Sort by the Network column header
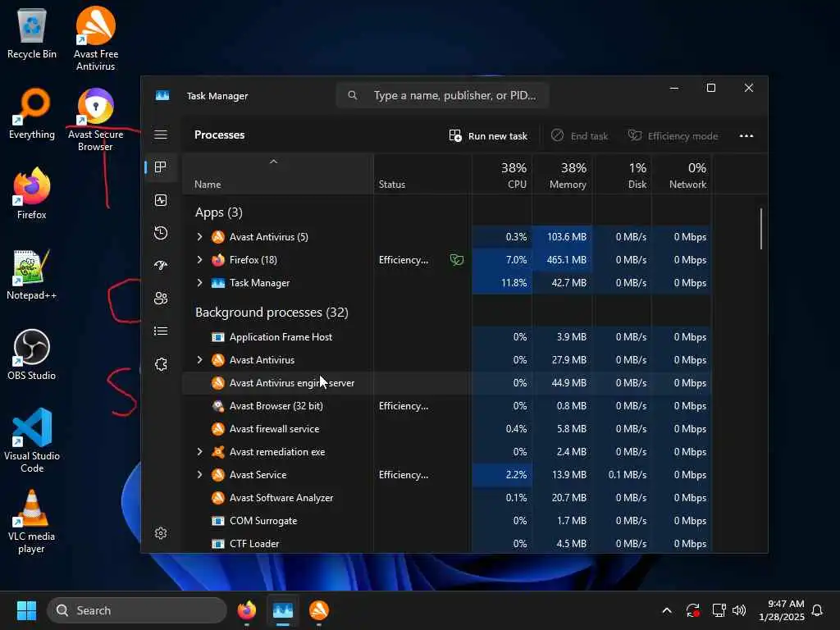840x630 pixels. tap(682, 175)
